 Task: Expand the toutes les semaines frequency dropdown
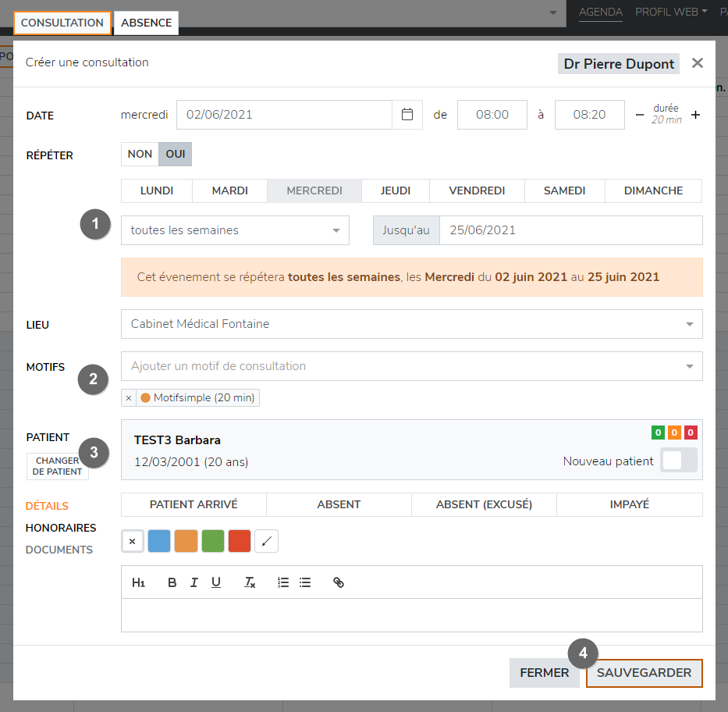pos(235,230)
